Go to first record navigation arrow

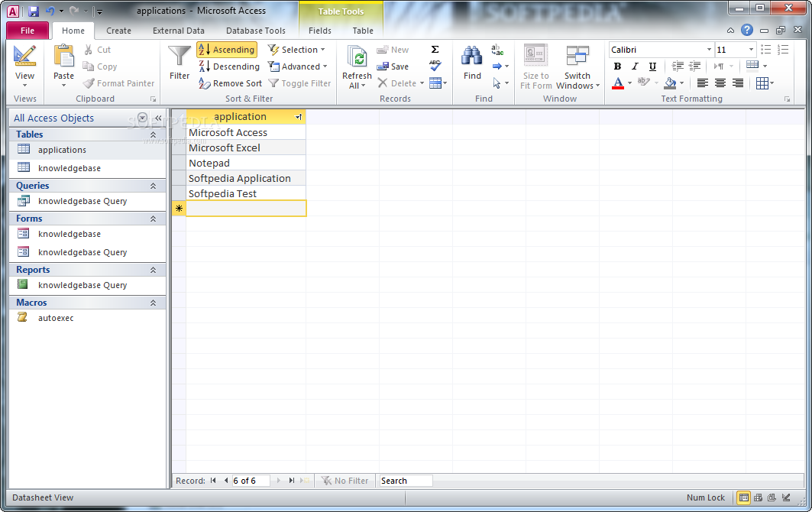(x=213, y=481)
